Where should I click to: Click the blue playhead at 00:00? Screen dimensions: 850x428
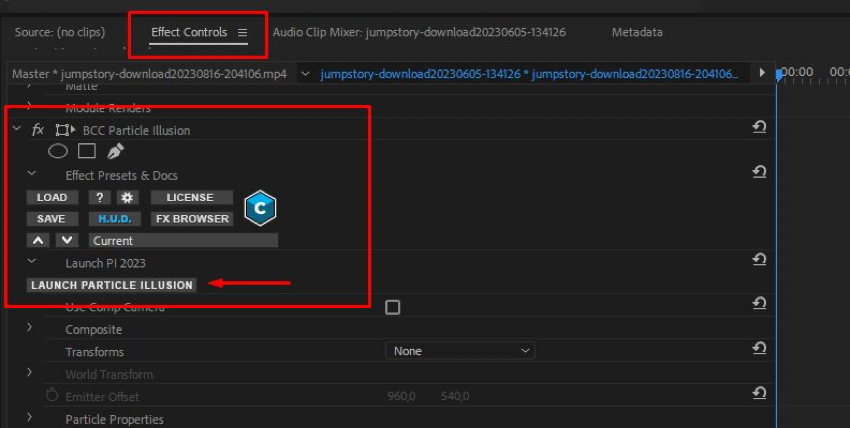778,75
